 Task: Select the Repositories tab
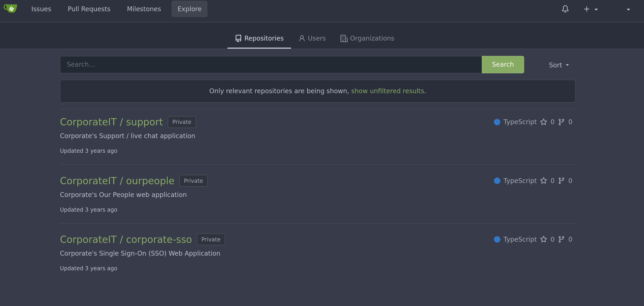pos(259,38)
